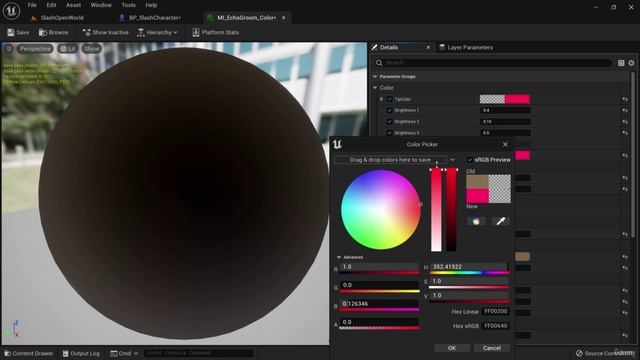
Task: Collapse the Parameter Groups section
Action: [x=375, y=76]
